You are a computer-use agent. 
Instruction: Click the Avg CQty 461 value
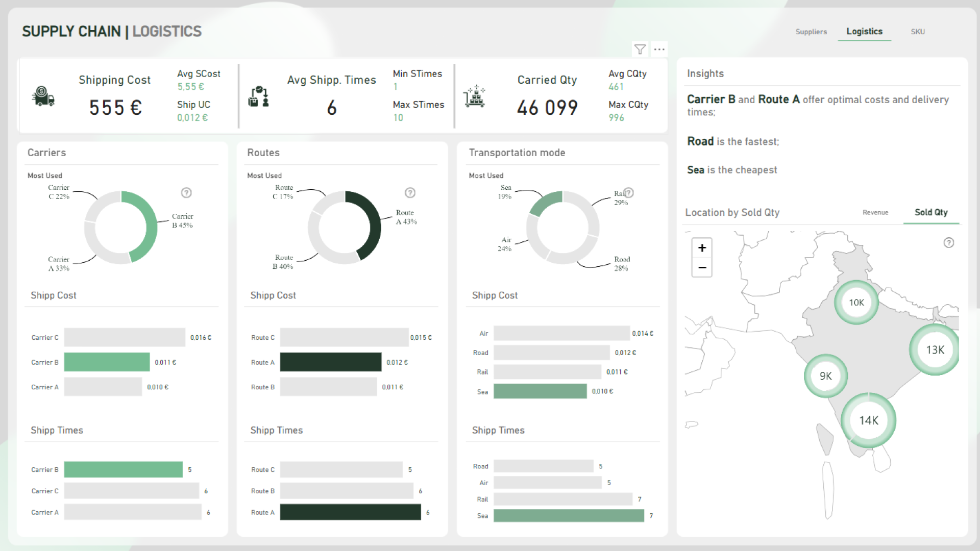[616, 87]
